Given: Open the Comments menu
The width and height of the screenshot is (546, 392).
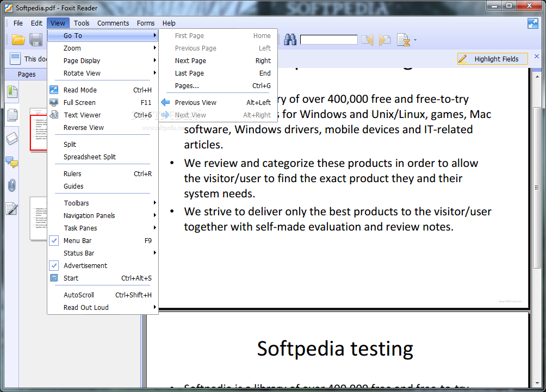Looking at the screenshot, I should pyautogui.click(x=113, y=23).
